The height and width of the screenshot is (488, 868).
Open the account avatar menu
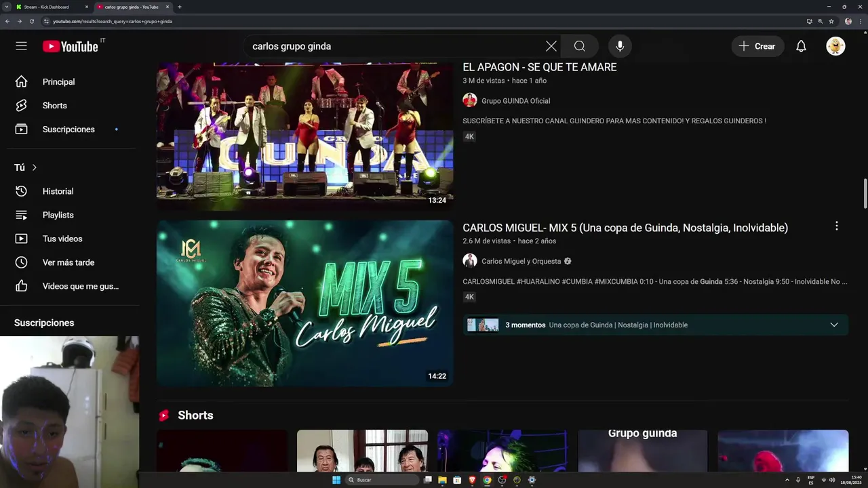tap(835, 46)
